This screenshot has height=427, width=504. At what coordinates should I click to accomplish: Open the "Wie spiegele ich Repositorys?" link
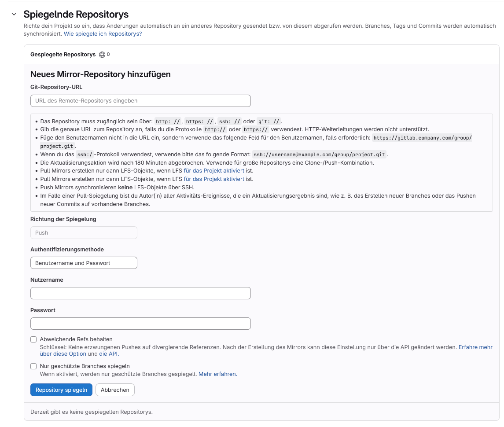(103, 33)
